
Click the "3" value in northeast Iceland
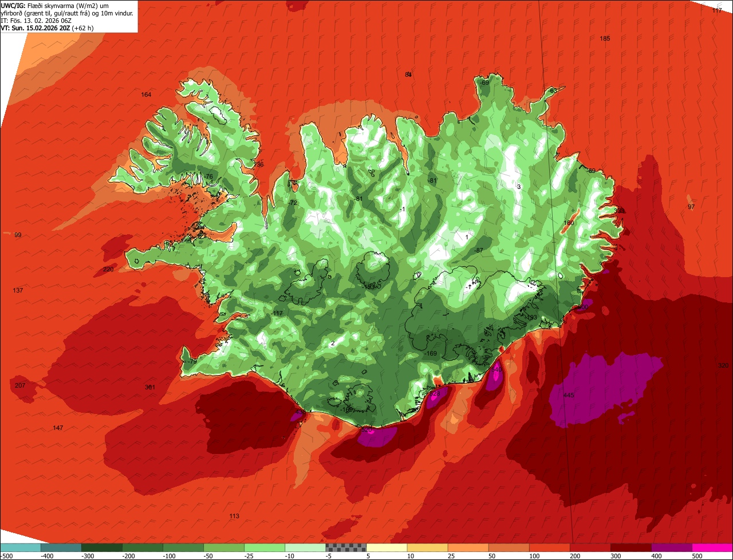tap(519, 187)
